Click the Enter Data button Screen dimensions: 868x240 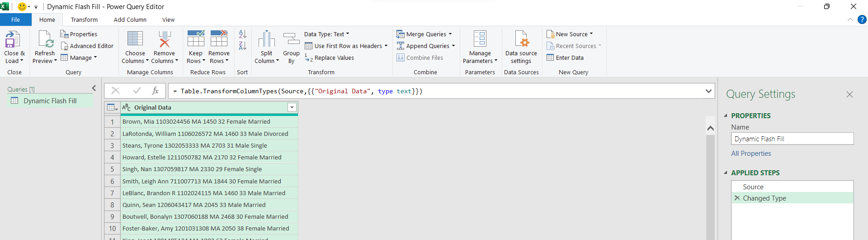(x=565, y=58)
